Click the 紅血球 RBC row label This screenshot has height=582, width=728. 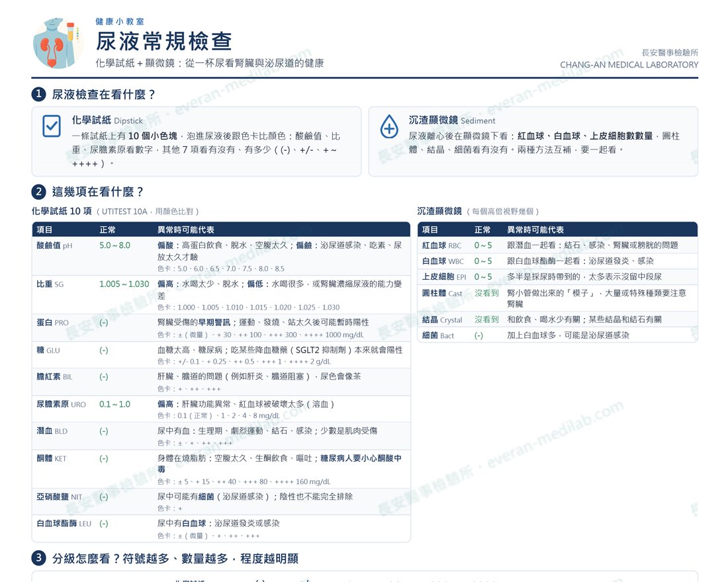441,245
